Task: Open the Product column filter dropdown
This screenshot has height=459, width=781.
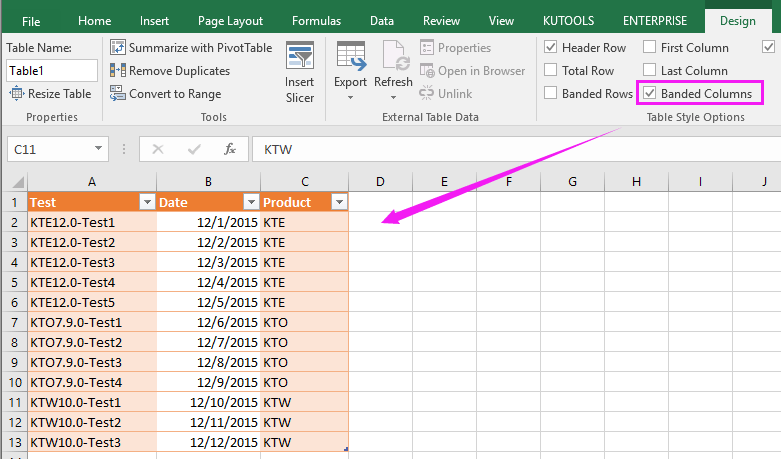Action: pyautogui.click(x=338, y=202)
